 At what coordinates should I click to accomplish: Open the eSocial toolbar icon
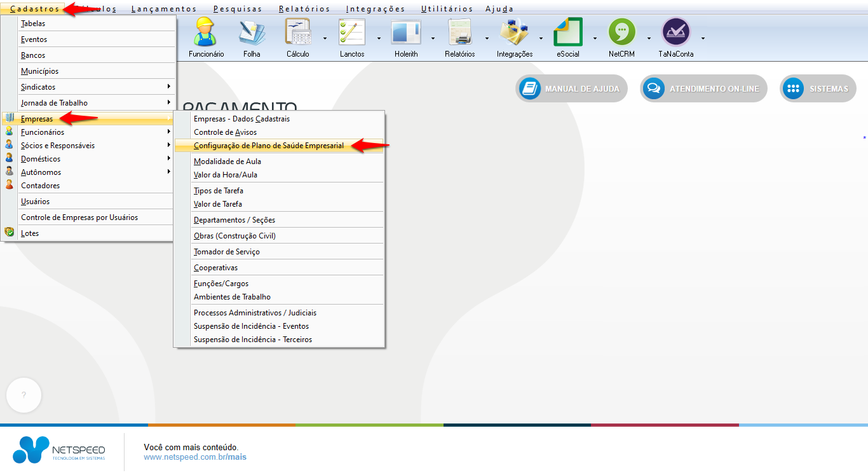click(567, 37)
